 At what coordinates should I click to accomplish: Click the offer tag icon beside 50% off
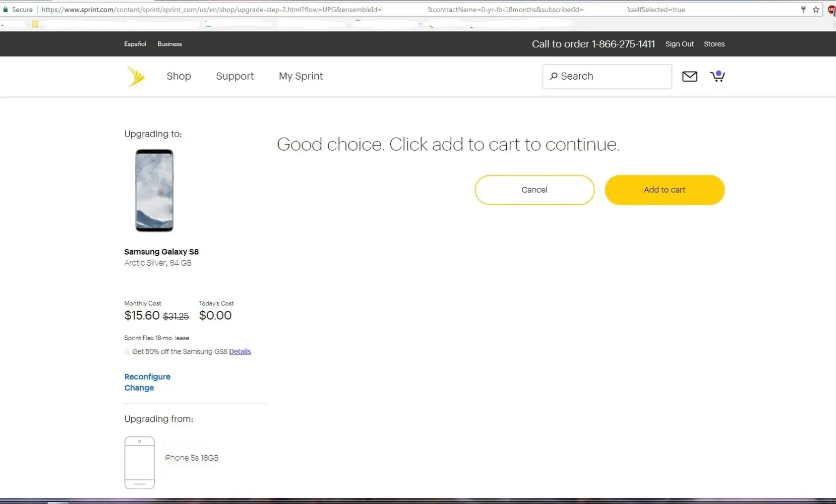127,352
